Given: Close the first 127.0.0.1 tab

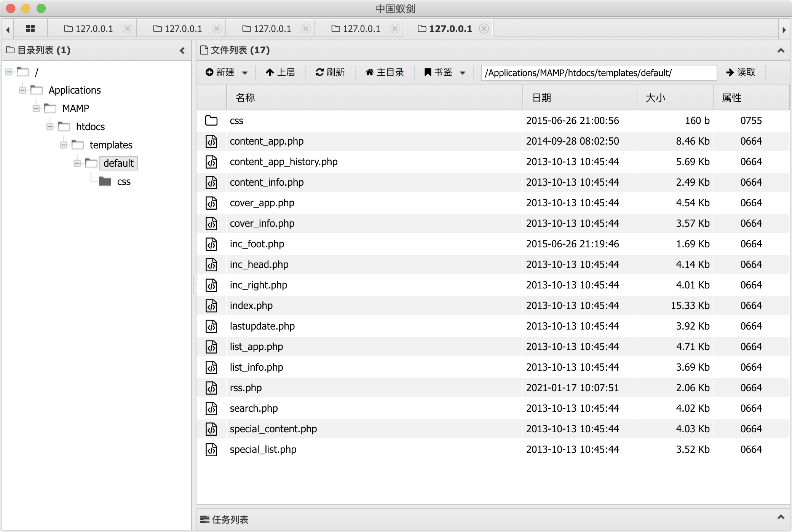Looking at the screenshot, I should pyautogui.click(x=128, y=29).
